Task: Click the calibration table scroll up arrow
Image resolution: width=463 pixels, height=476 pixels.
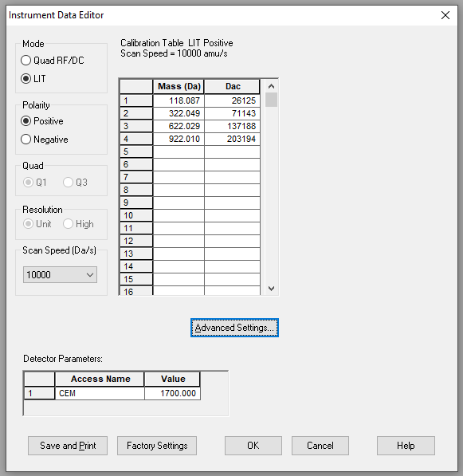Action: [x=271, y=86]
